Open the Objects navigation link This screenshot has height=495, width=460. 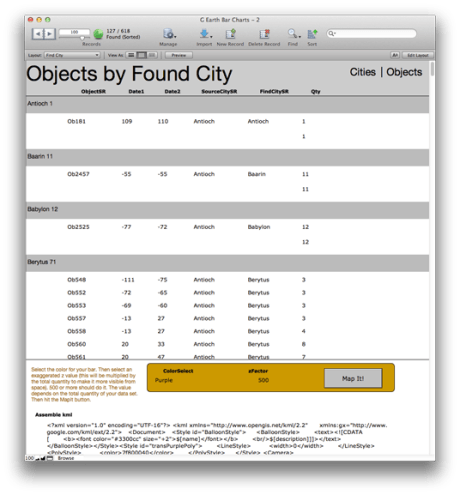tap(404, 72)
